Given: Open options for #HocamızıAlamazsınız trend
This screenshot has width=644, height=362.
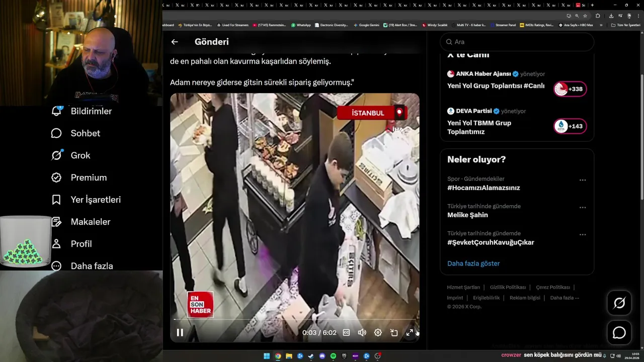Looking at the screenshot, I should pyautogui.click(x=583, y=180).
